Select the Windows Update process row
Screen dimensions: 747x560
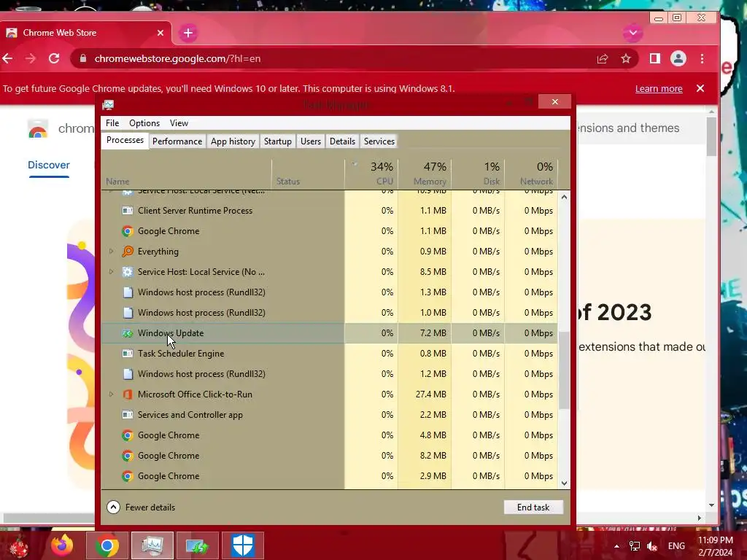coord(329,333)
